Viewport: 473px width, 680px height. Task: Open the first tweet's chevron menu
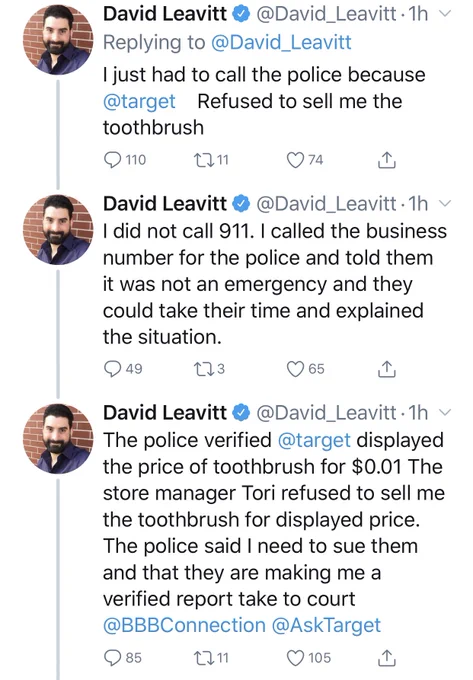445,14
